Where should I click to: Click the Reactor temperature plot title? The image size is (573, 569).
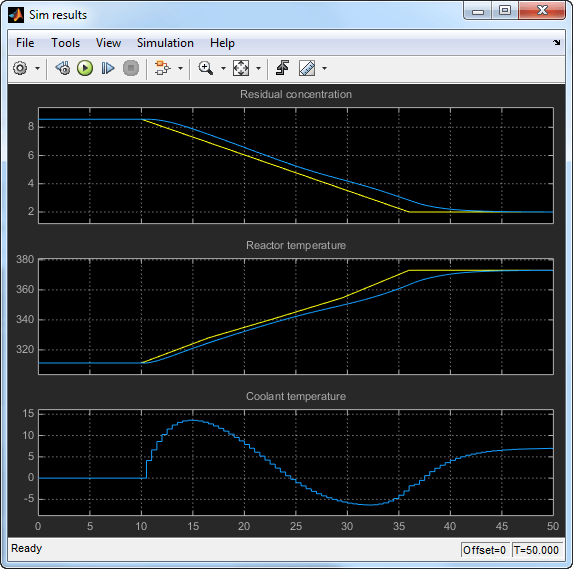coord(296,245)
